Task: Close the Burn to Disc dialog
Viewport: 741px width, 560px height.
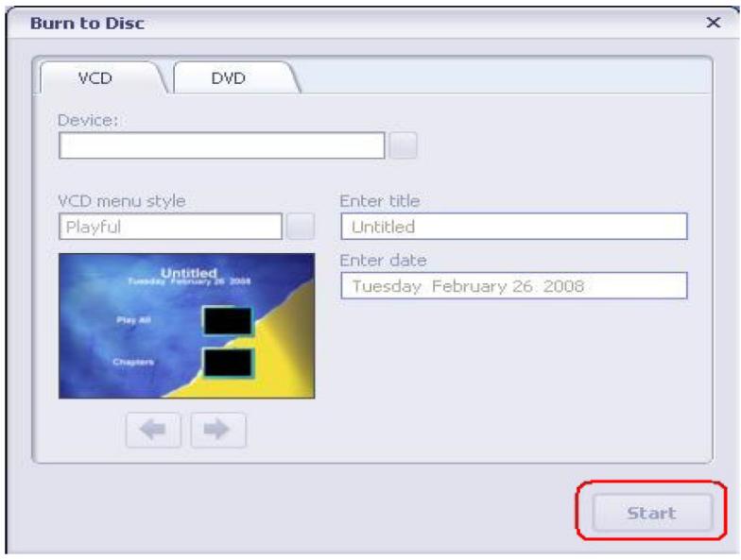Action: 713,23
